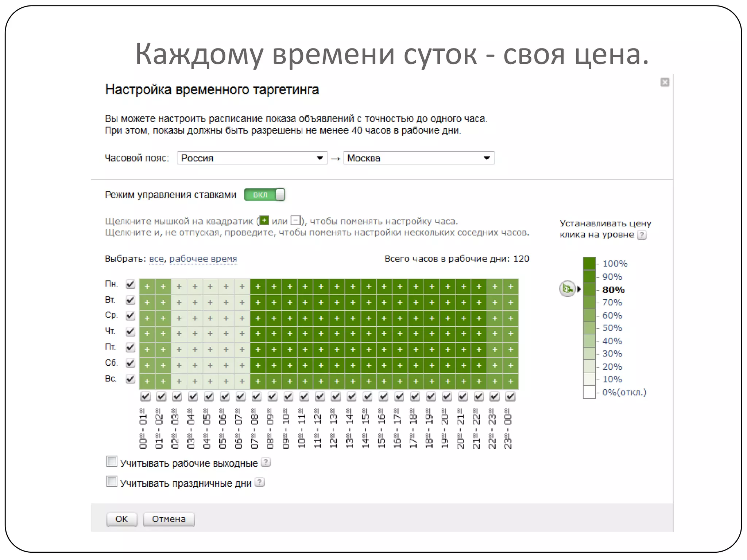Toggle Saturday 22–23 hour cell
747x560 pixels.
tap(495, 365)
